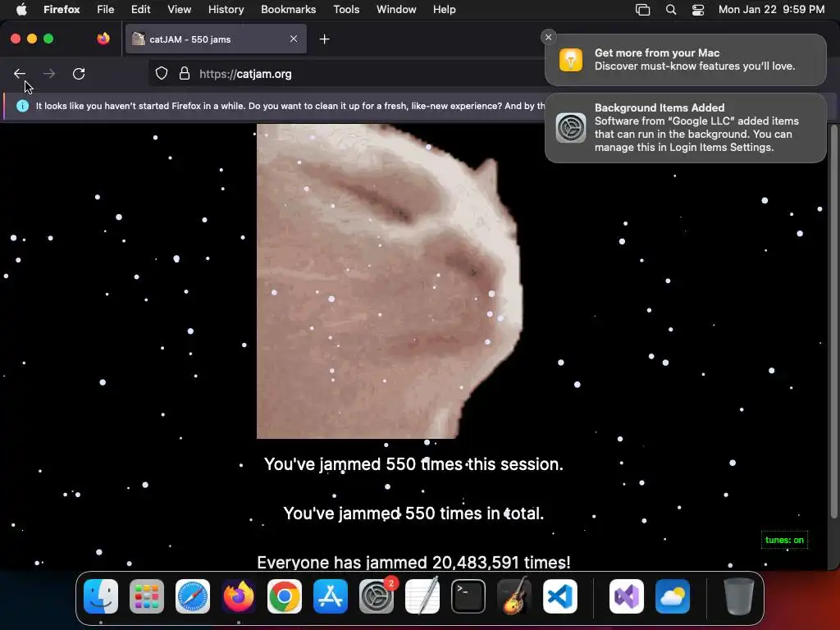Open the History menu
840x630 pixels.
(x=226, y=9)
